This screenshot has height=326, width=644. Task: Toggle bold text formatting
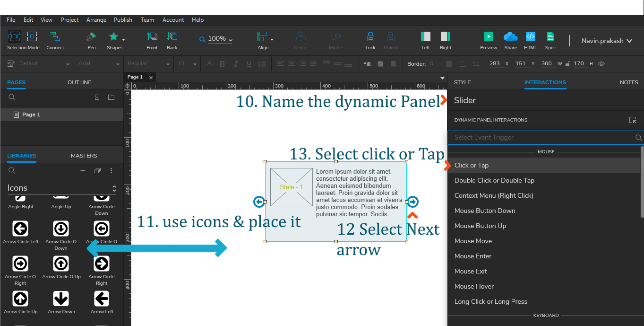pyautogui.click(x=222, y=63)
